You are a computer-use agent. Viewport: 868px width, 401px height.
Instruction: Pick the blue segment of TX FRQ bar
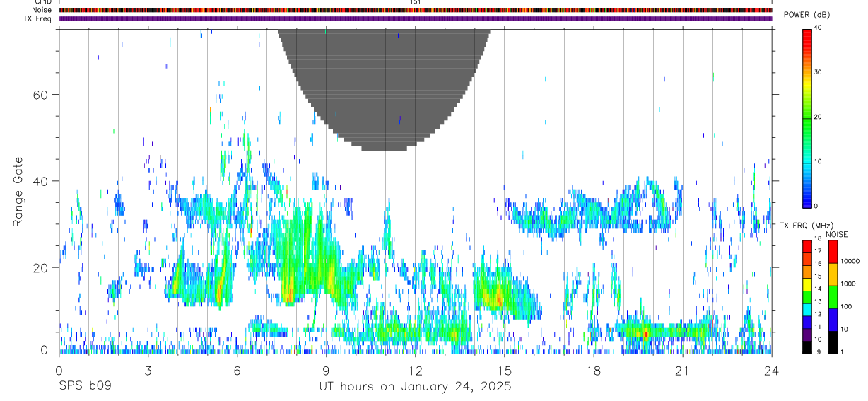tap(807, 322)
